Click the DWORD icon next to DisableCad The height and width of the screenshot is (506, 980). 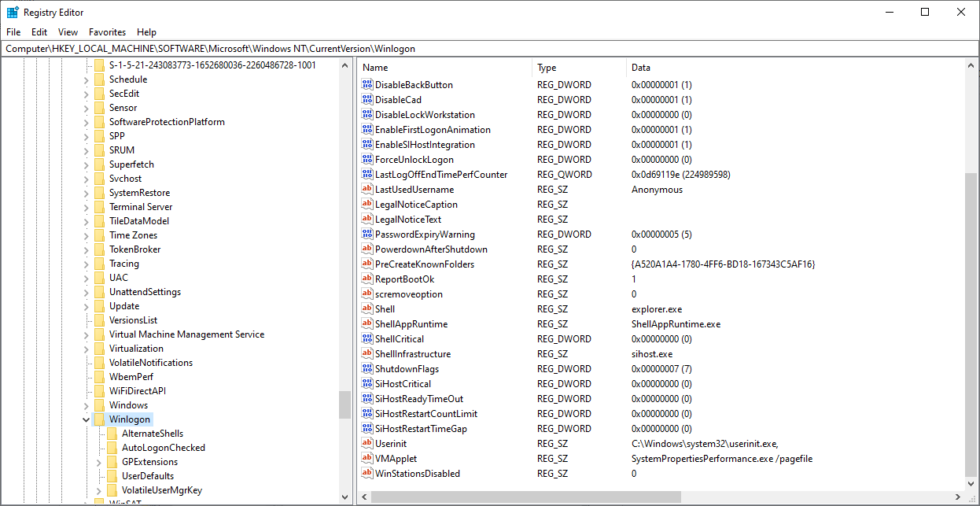[367, 100]
